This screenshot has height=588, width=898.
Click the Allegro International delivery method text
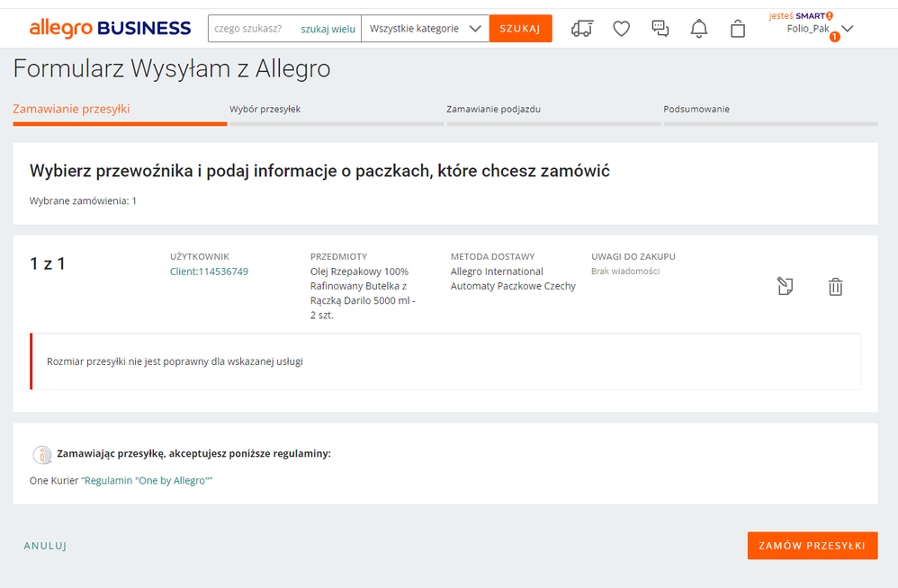513,279
